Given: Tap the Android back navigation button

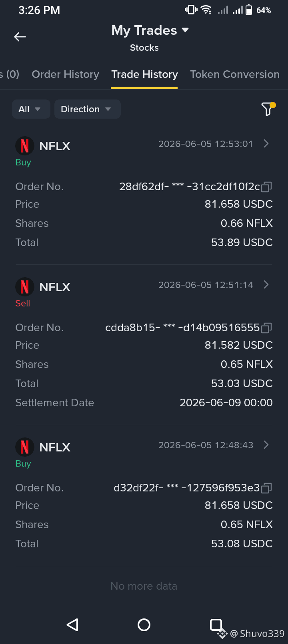Looking at the screenshot, I should (x=72, y=625).
